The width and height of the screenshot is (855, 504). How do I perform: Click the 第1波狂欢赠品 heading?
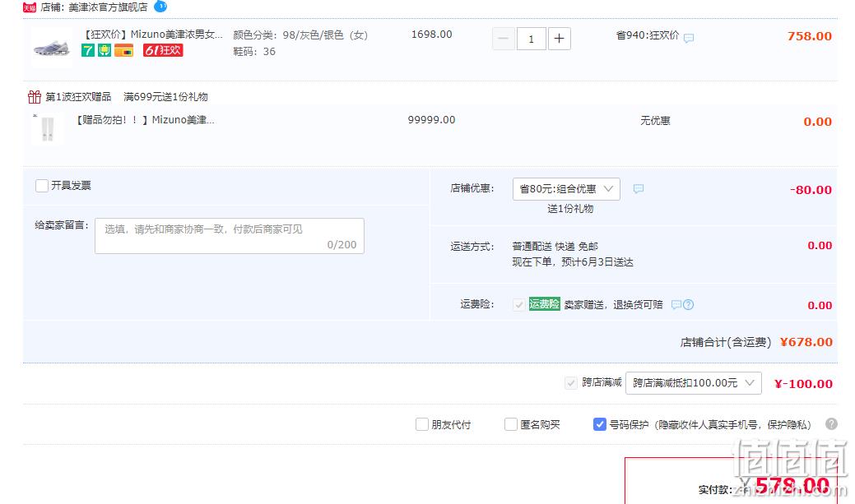click(x=78, y=97)
